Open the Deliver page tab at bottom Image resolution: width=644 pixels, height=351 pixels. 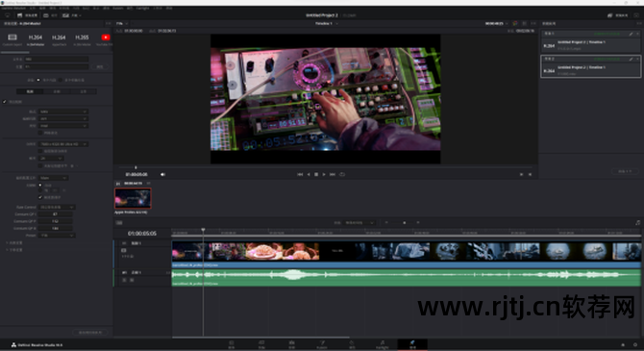pos(412,344)
